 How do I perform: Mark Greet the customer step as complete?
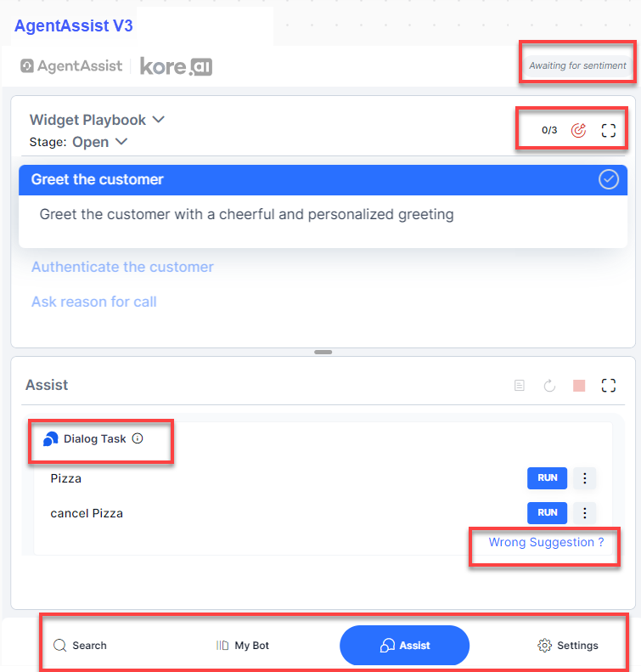[x=609, y=179]
